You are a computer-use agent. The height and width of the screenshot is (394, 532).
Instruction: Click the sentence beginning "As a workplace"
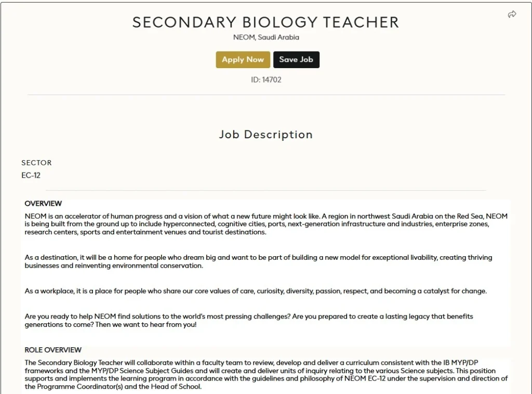[x=256, y=291]
